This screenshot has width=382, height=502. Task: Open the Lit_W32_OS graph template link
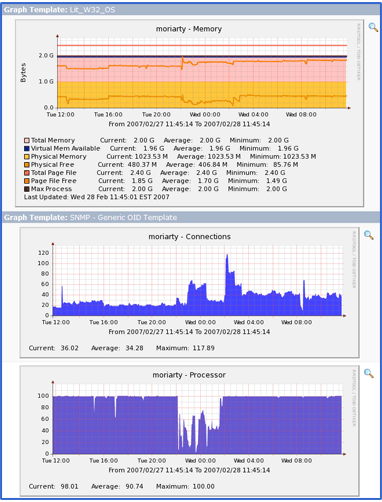[93, 10]
